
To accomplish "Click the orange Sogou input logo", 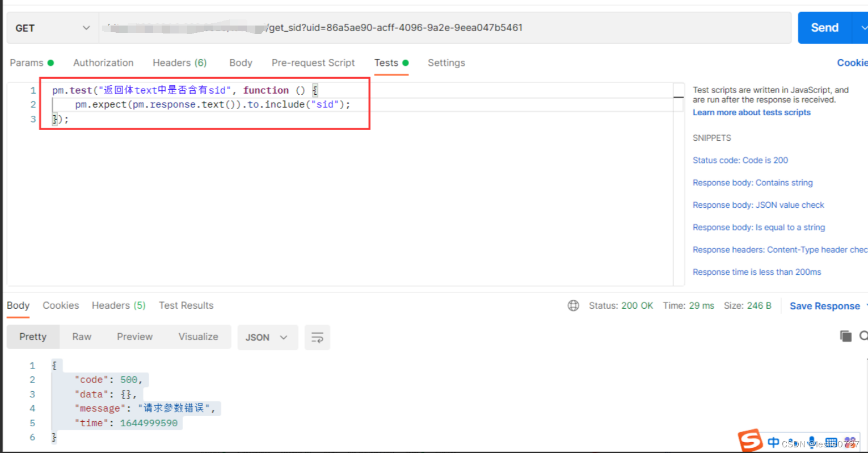I will 750,441.
